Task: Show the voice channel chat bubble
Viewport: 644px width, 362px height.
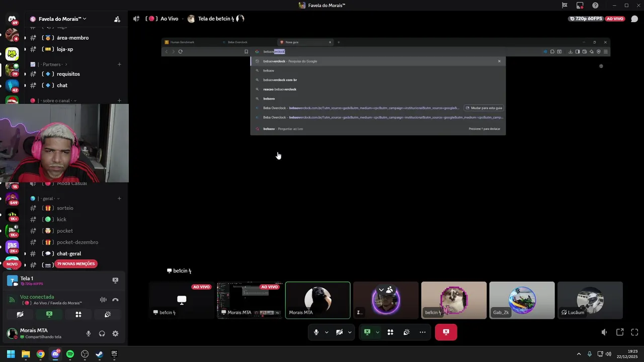Action: (x=634, y=19)
